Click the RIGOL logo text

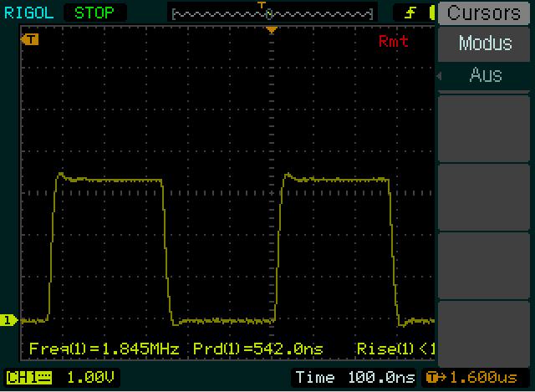pos(29,13)
